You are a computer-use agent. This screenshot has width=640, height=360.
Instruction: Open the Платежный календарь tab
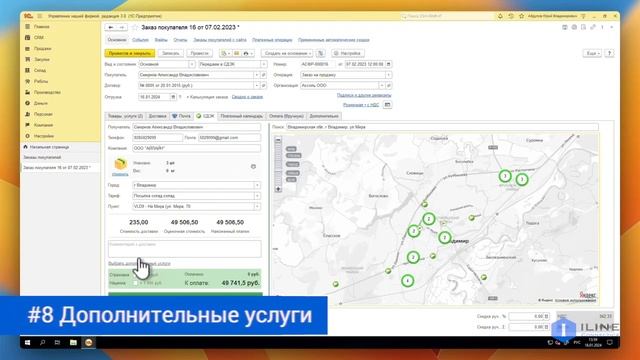[241, 116]
